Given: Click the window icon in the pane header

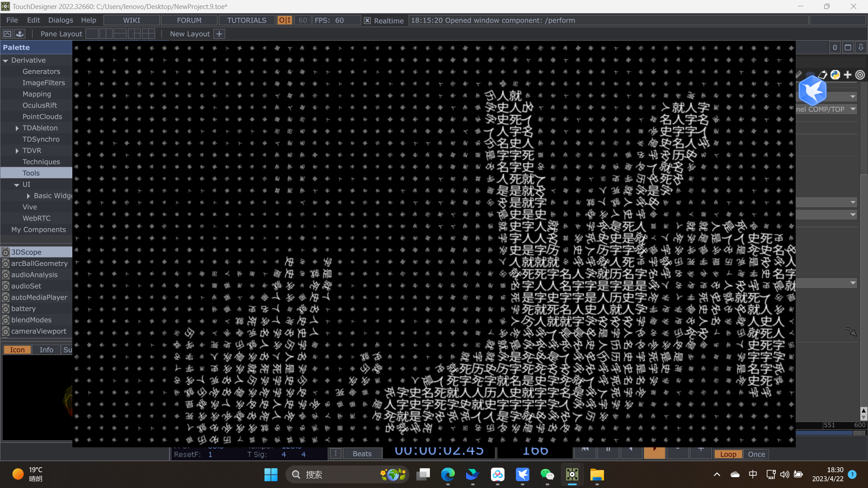Looking at the screenshot, I should (848, 47).
